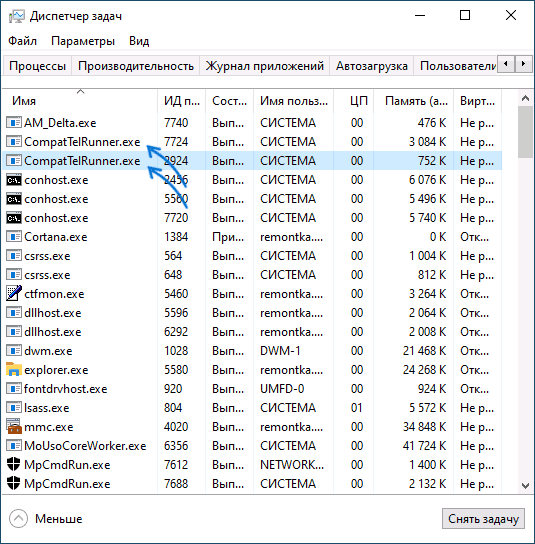Click the scrollbar up arrow
Viewport: 535px width, 544px height.
coord(525,98)
